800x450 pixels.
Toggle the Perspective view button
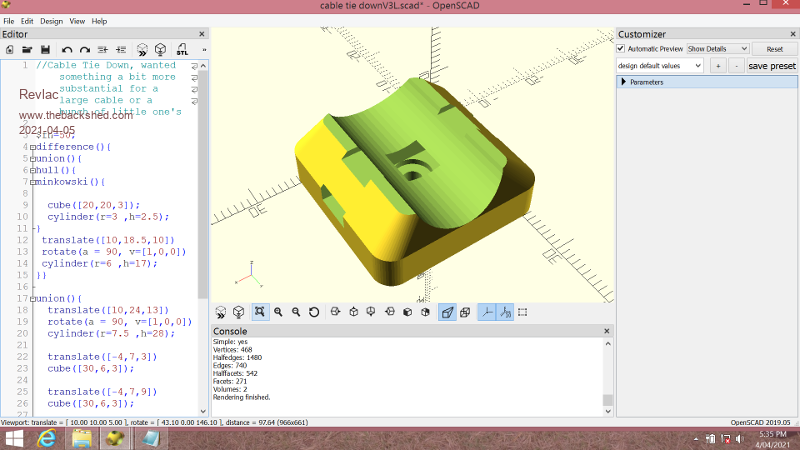tap(446, 312)
